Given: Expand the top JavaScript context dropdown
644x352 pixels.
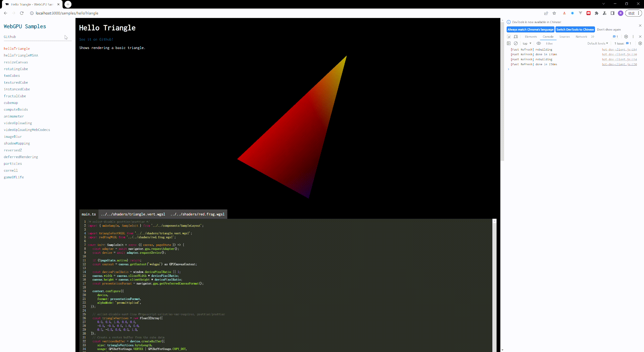Looking at the screenshot, I should (x=527, y=43).
